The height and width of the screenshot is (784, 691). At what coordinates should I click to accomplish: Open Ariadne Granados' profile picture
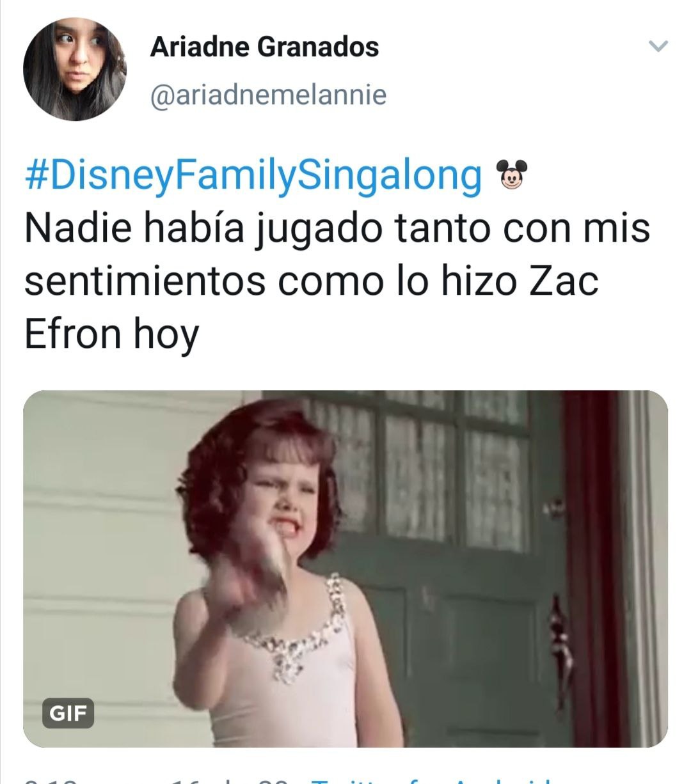coord(75,69)
